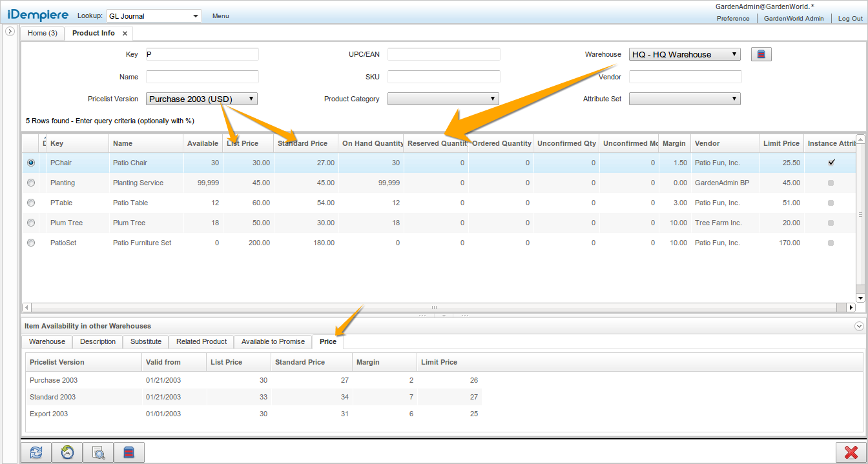Select the Plum Tree radio button

coord(31,223)
